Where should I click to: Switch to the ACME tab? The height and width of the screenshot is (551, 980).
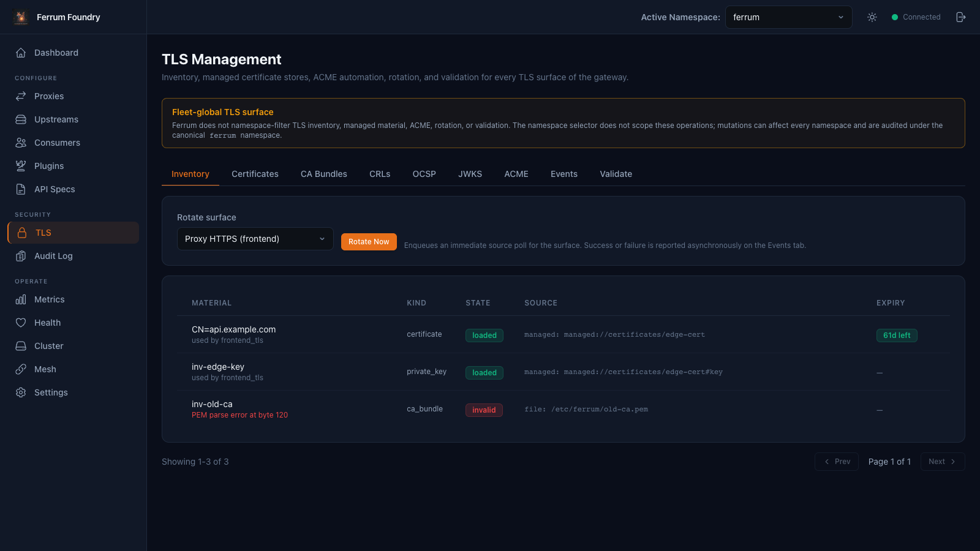(x=516, y=174)
